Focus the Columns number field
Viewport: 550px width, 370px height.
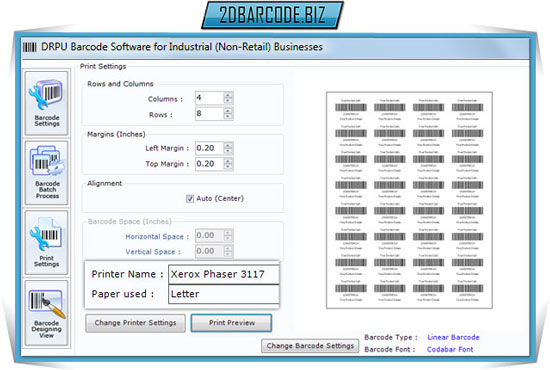pos(209,98)
